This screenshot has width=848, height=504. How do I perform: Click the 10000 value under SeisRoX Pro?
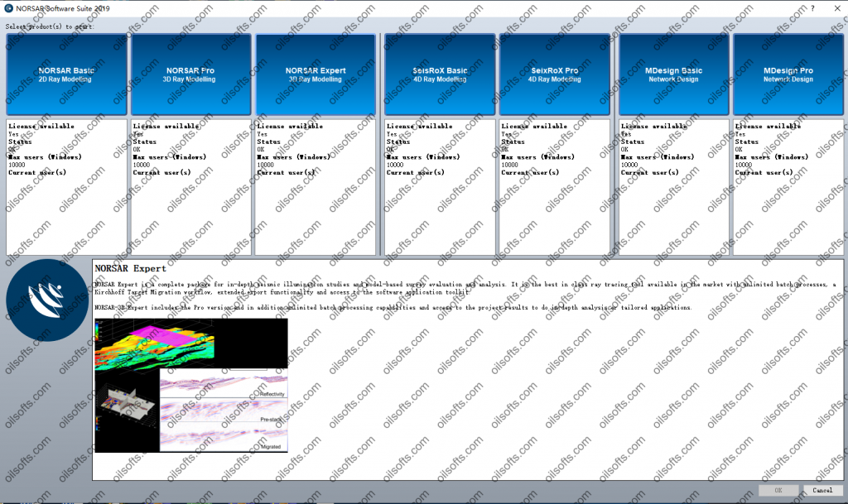click(509, 165)
